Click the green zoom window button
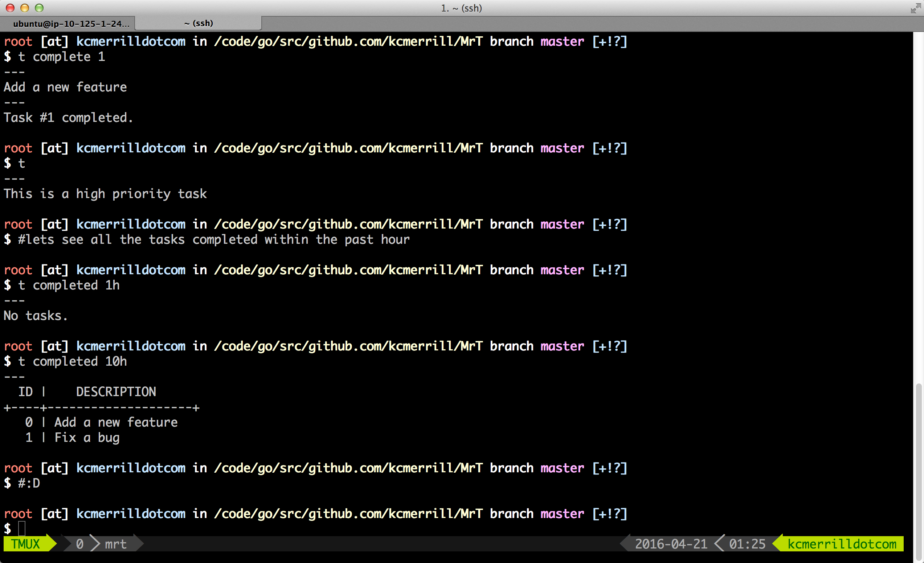This screenshot has height=563, width=924. click(39, 8)
